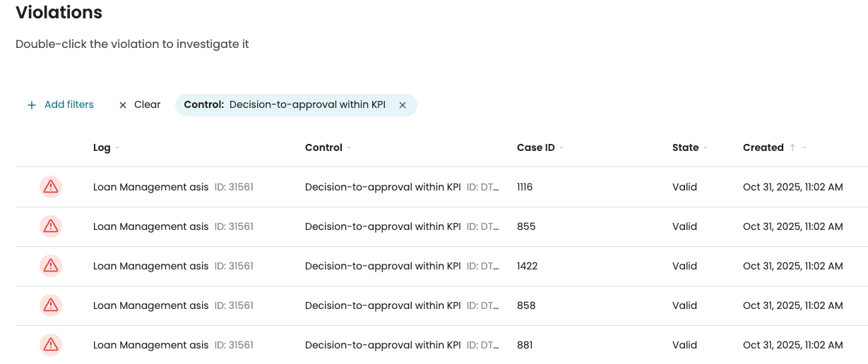Click the X icon beside Clear

coord(123,105)
